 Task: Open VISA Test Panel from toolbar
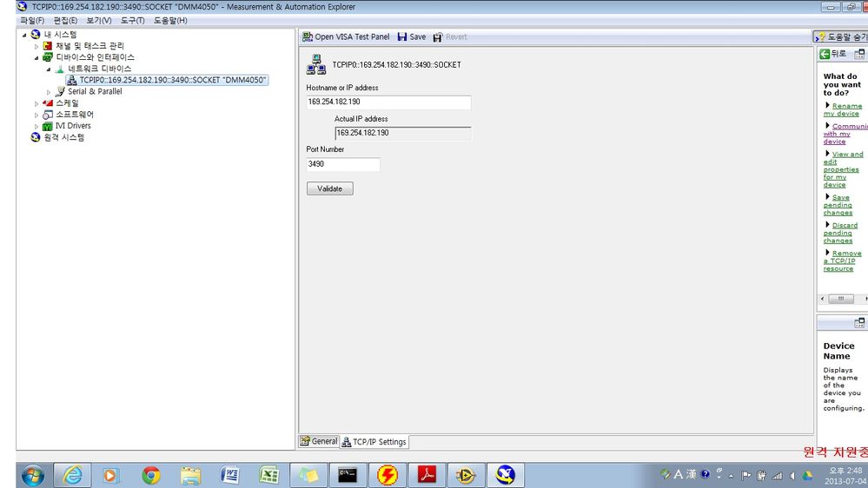click(346, 37)
